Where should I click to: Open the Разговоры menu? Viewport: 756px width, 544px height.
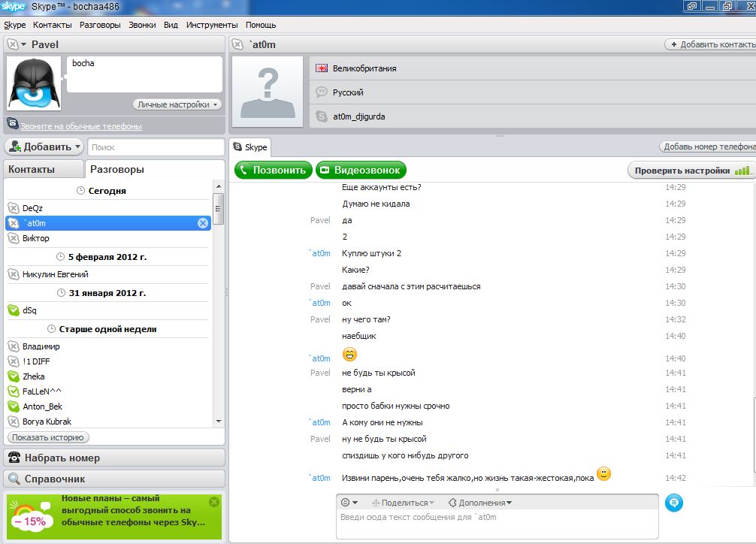(100, 25)
